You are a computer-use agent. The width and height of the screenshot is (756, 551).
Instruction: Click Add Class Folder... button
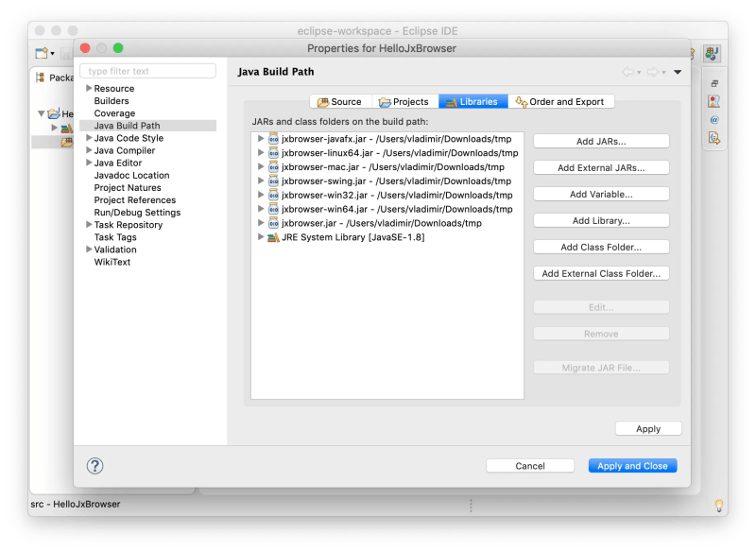point(601,248)
